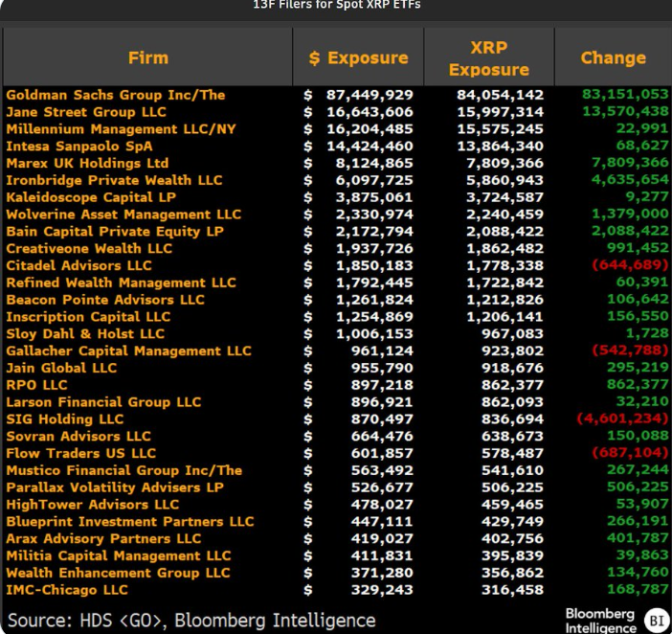Click Goldman Sachs dollar exposure 87,449,929
The height and width of the screenshot is (634, 672).
click(x=370, y=95)
